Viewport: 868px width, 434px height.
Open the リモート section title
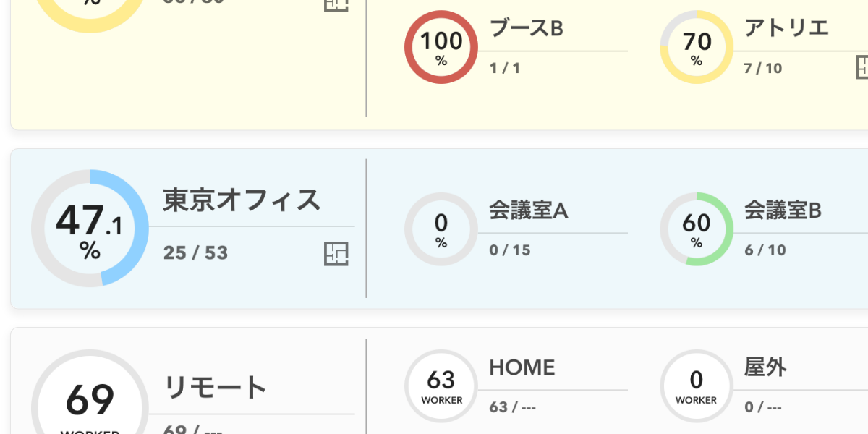[x=216, y=388]
